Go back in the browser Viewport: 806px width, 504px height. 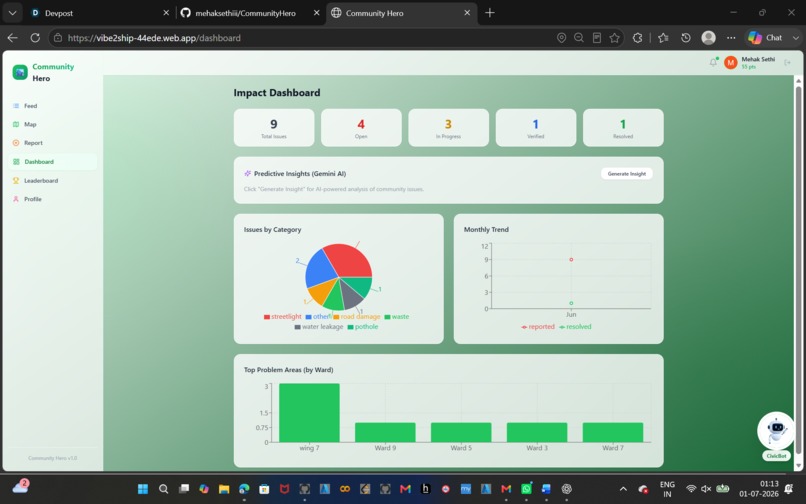tap(13, 38)
